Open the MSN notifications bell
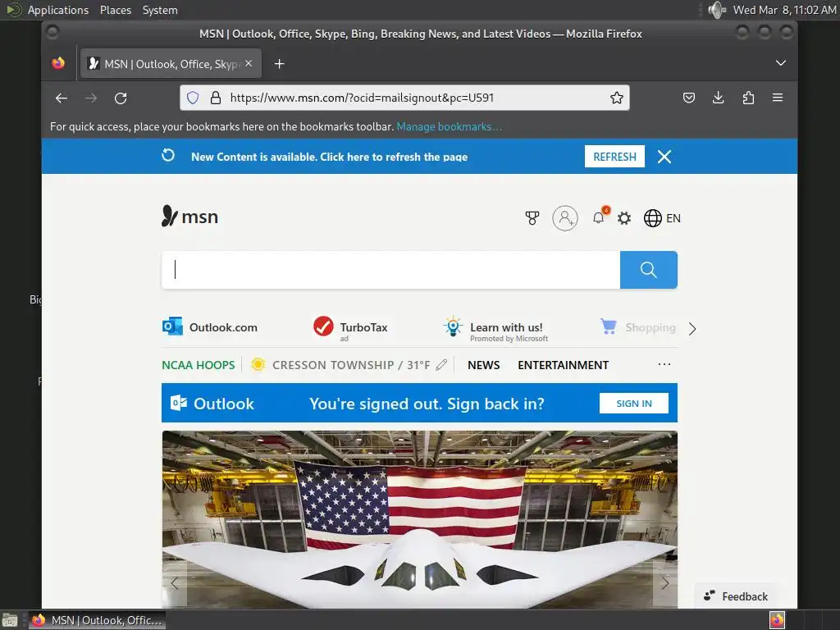Screen dimensions: 840x630 (599, 217)
